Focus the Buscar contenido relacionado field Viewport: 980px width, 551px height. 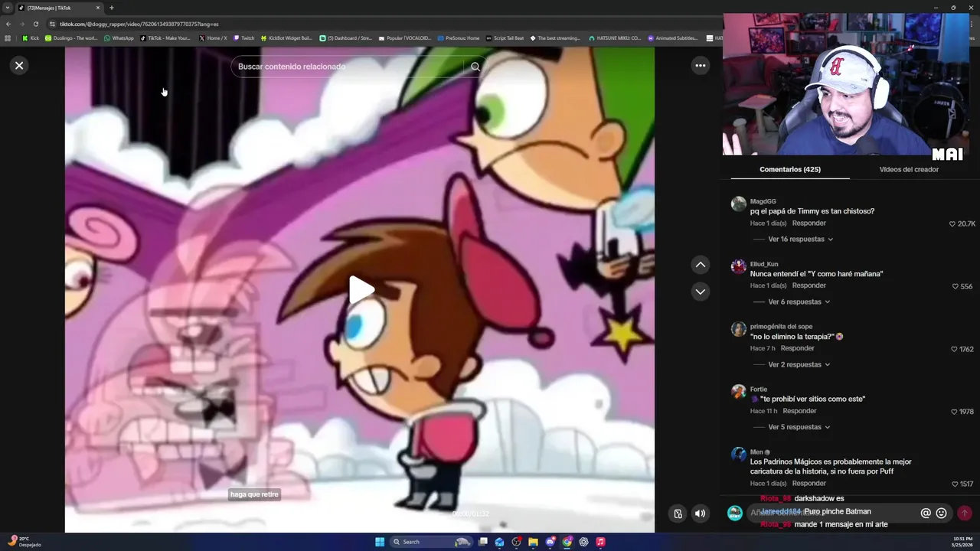(348, 67)
